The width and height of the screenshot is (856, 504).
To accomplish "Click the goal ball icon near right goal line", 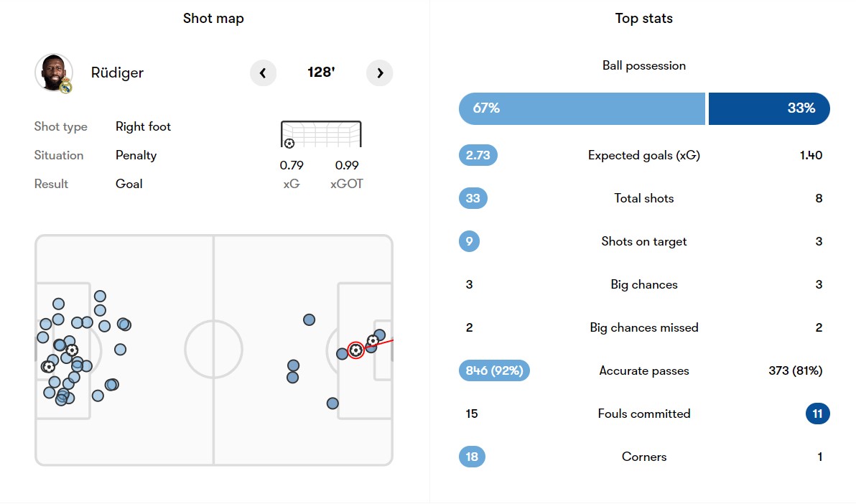I will tap(373, 341).
